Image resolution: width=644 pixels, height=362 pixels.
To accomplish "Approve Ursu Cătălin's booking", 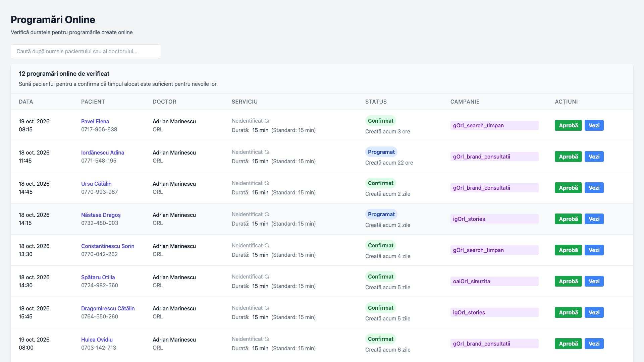I will pyautogui.click(x=568, y=188).
